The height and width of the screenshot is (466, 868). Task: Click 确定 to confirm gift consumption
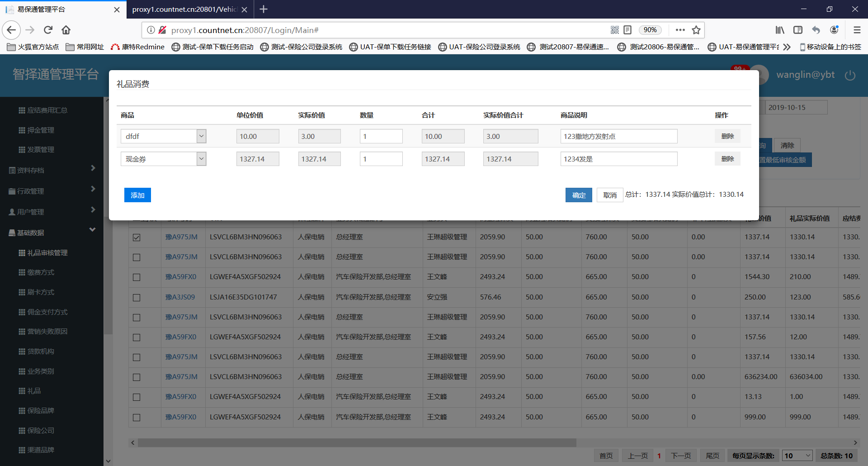coord(579,195)
